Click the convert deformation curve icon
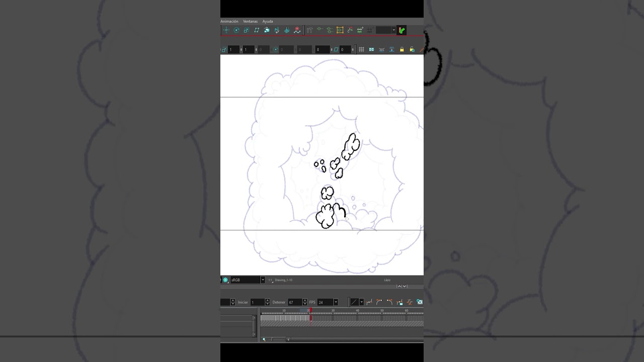 350,30
